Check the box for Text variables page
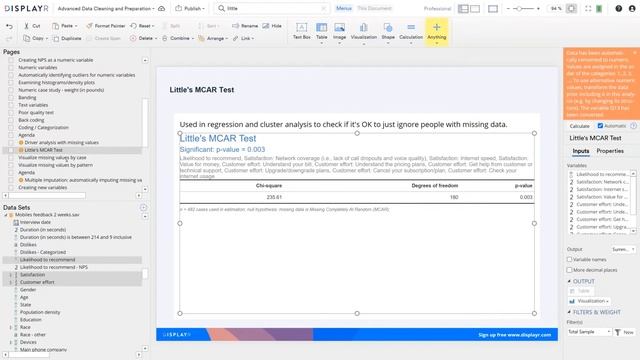 click(x=11, y=105)
